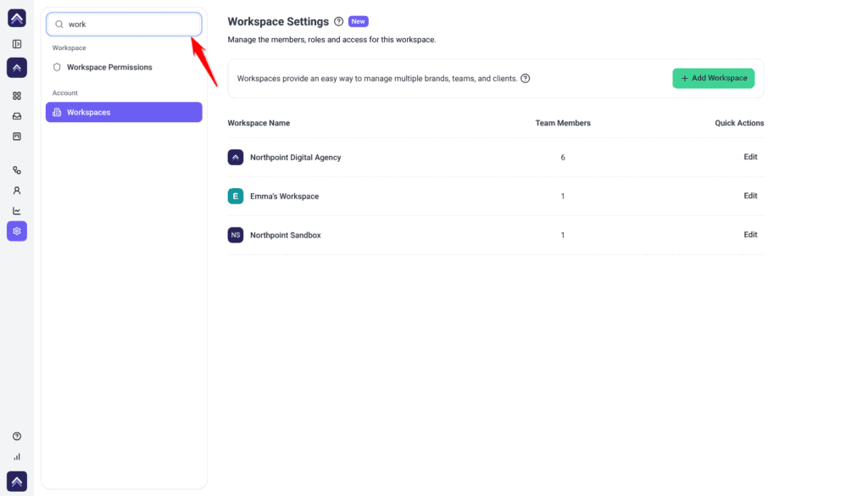Click the Team Members column header
This screenshot has height=496, width=868.
[563, 123]
